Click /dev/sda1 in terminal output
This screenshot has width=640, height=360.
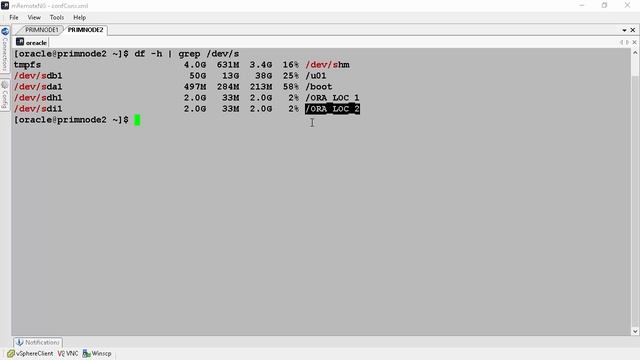click(x=38, y=87)
